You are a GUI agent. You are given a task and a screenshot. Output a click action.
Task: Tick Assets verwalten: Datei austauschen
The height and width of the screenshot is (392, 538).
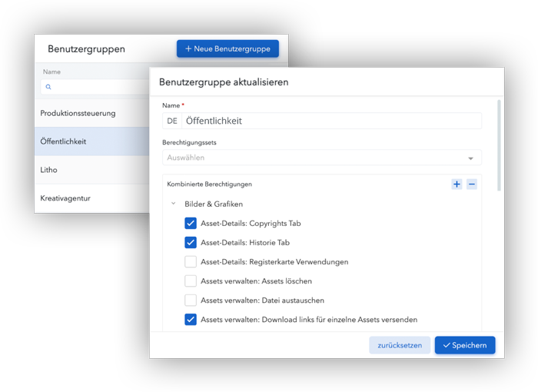point(191,300)
